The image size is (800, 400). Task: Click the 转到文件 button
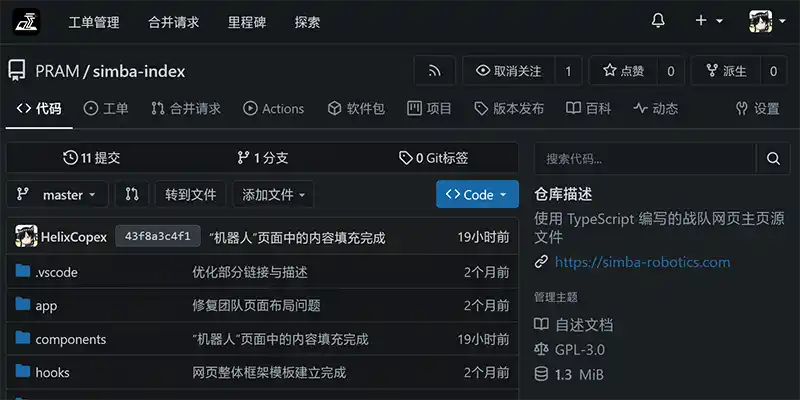pos(190,194)
